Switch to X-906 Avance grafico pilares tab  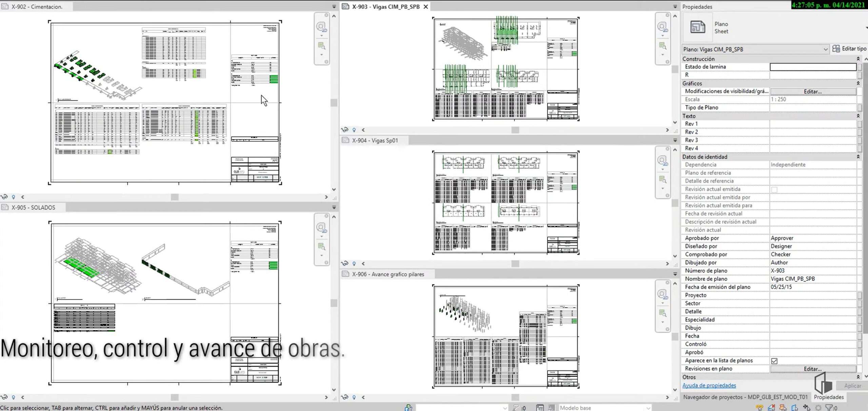click(x=388, y=274)
